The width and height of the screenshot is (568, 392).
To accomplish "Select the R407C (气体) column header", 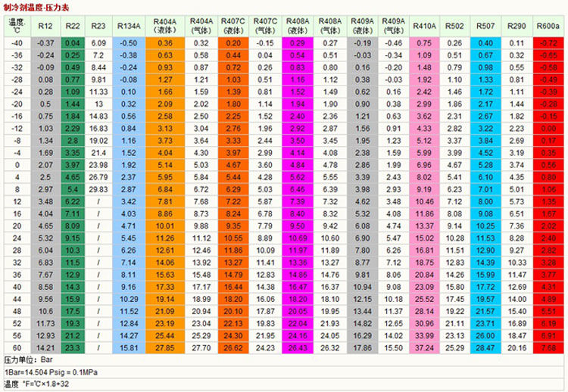I will point(266,26).
